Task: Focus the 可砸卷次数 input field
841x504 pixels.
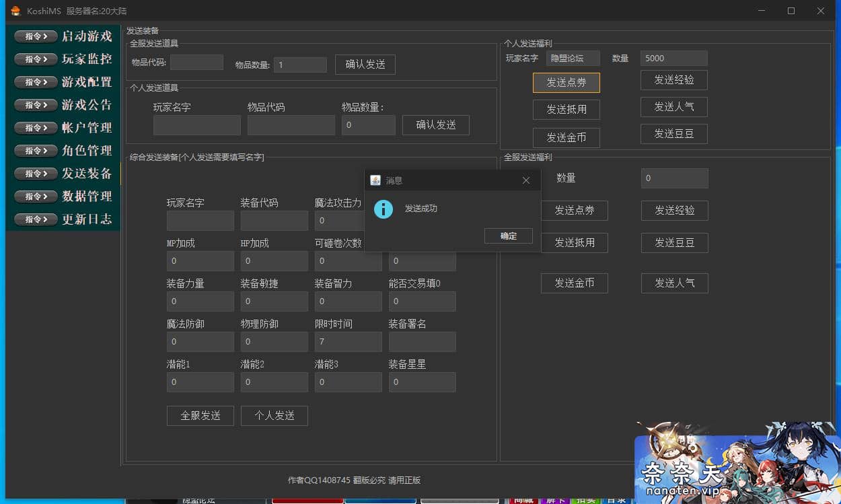Action: point(349,261)
